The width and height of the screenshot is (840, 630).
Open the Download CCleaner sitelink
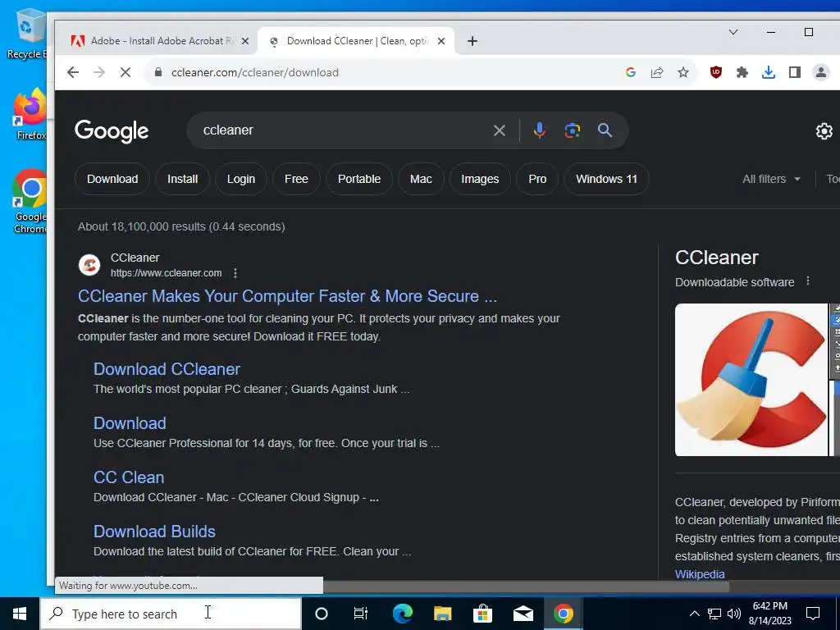167,369
